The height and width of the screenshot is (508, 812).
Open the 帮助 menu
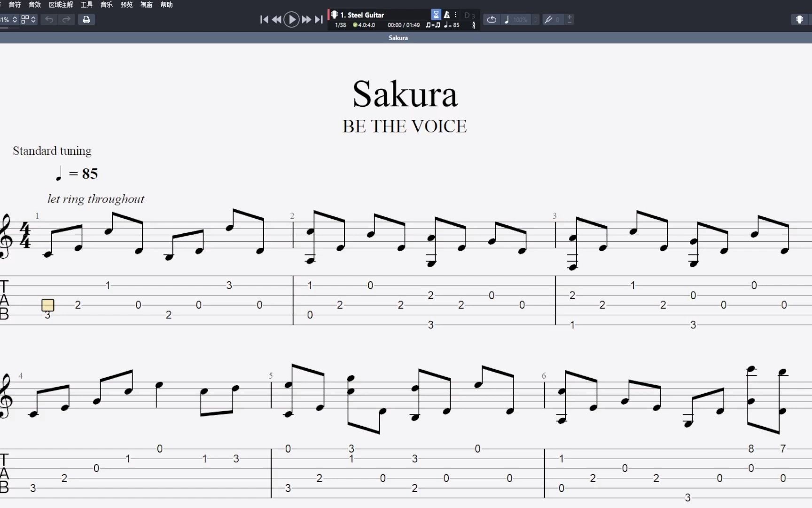(166, 5)
